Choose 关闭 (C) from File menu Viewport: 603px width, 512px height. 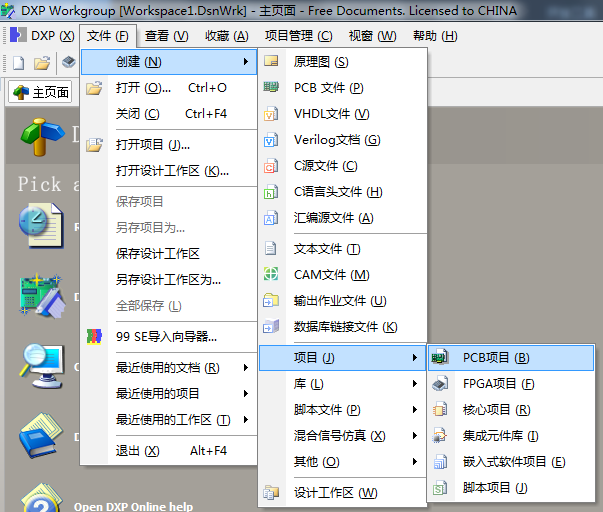171,114
